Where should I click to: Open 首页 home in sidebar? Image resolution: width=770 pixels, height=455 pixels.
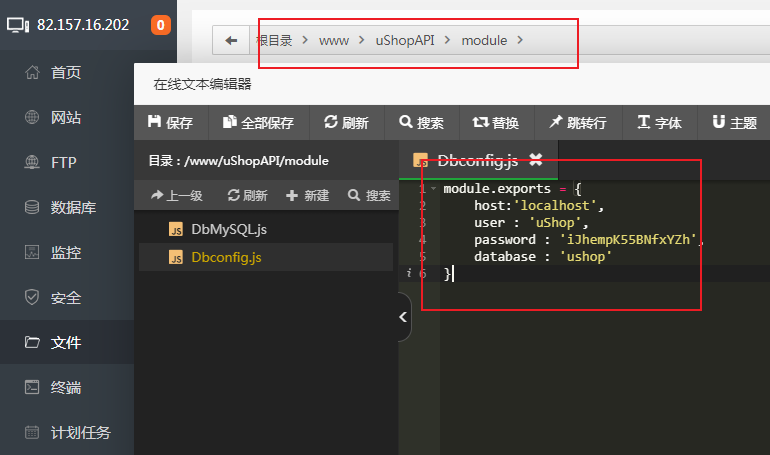click(53, 73)
